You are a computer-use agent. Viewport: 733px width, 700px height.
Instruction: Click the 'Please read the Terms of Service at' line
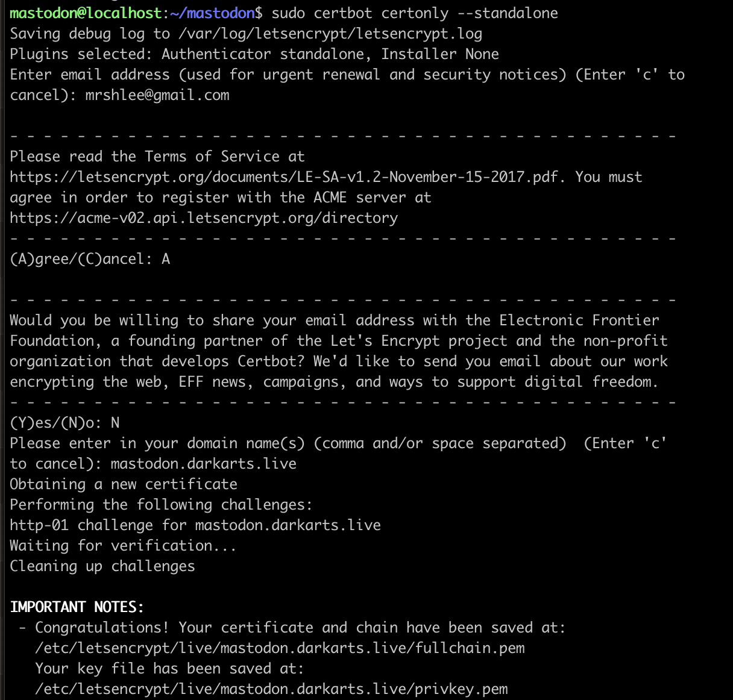click(x=157, y=157)
